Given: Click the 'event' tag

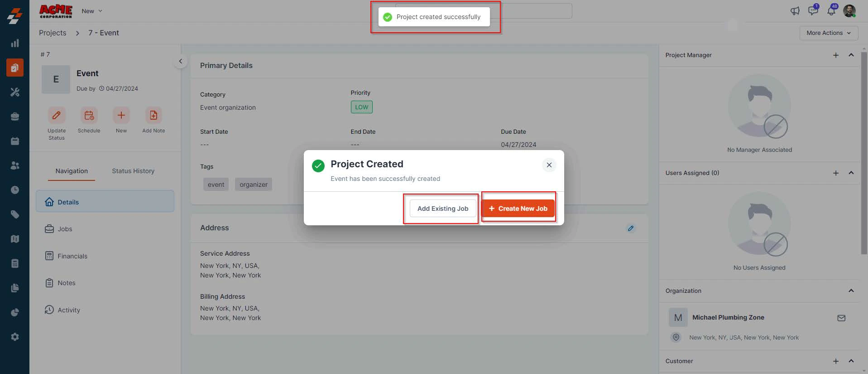Looking at the screenshot, I should click(x=216, y=185).
